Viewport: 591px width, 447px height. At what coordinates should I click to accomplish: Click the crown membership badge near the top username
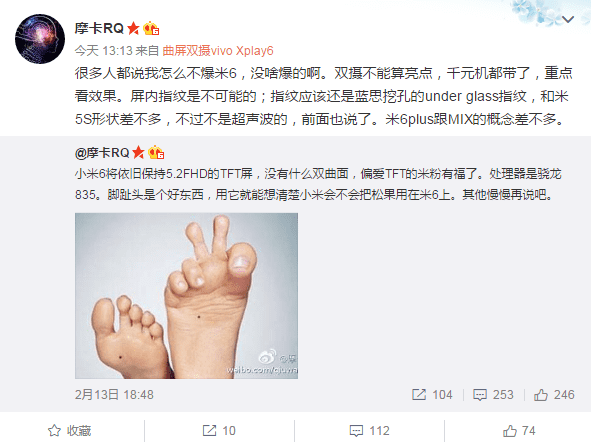(x=151, y=29)
